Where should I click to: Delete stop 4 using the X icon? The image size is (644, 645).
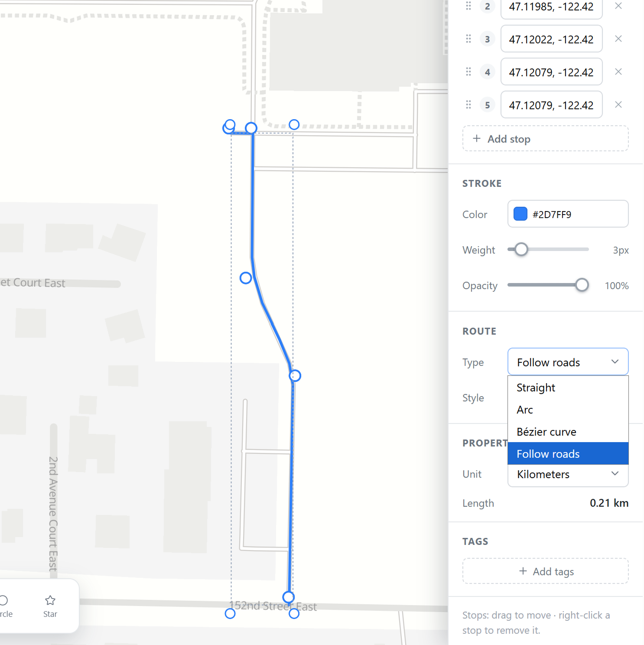point(618,72)
